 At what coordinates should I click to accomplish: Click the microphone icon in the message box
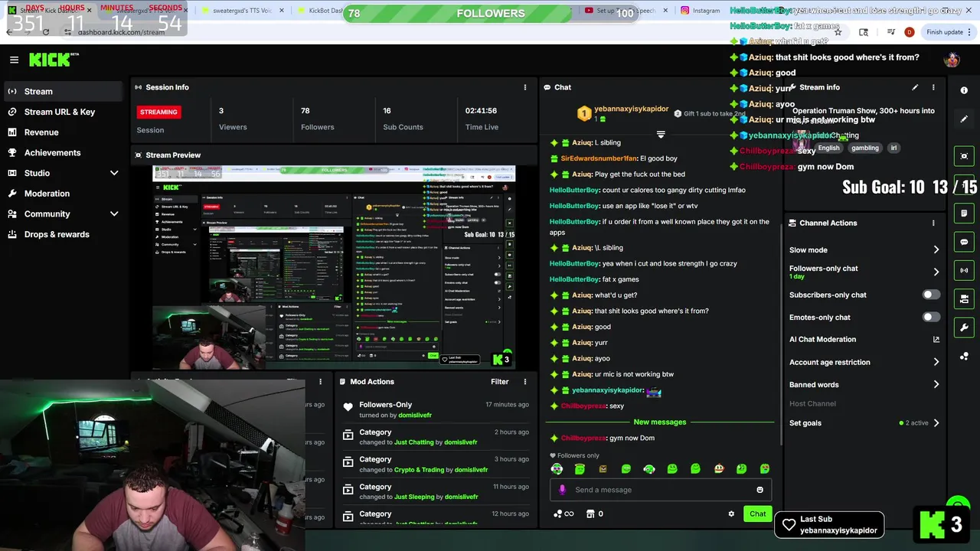tap(562, 490)
